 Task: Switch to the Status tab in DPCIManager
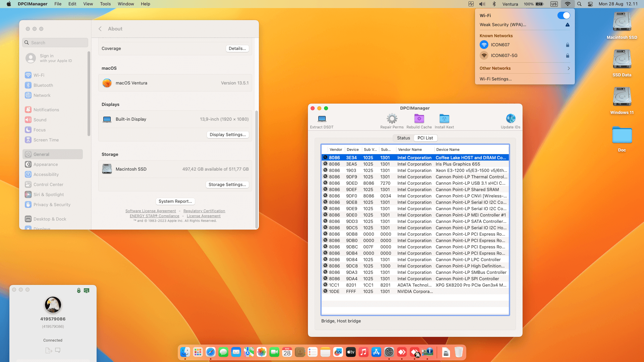(403, 138)
